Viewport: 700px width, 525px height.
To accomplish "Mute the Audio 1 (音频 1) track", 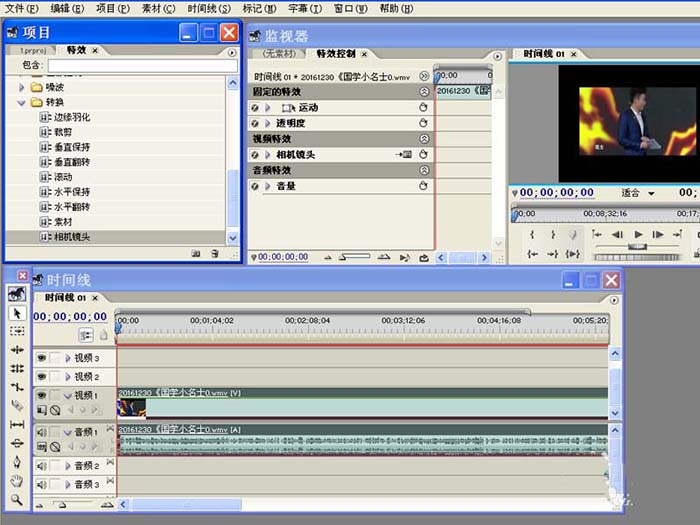I will coord(41,432).
